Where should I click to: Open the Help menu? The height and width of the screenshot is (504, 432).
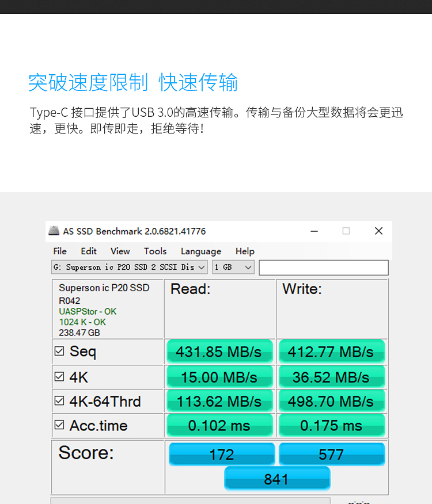point(245,251)
